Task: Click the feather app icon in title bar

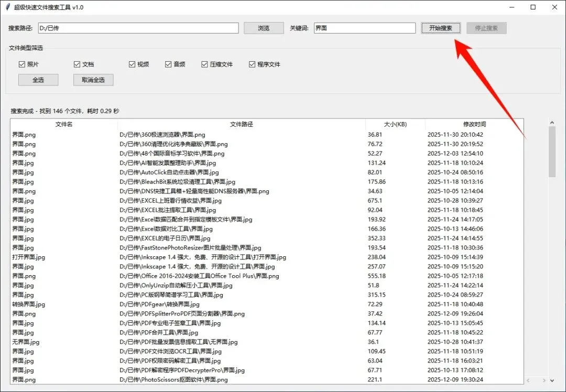Action: tap(7, 7)
